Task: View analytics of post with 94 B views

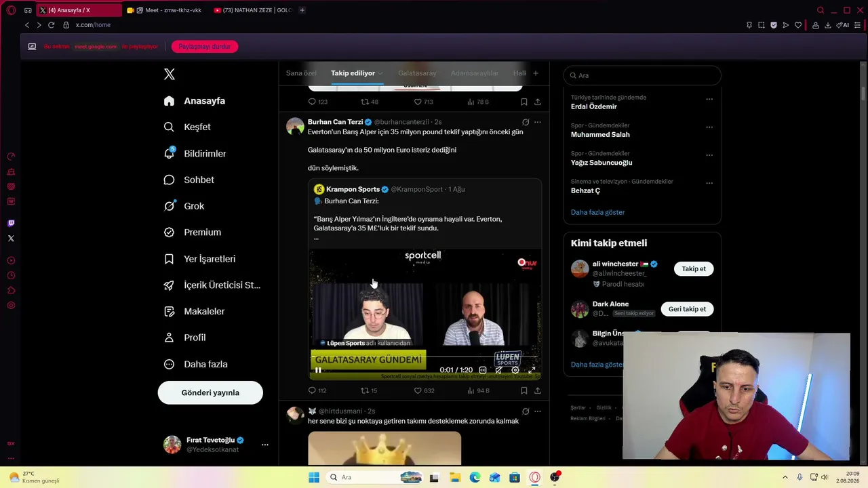Action: 478,390
